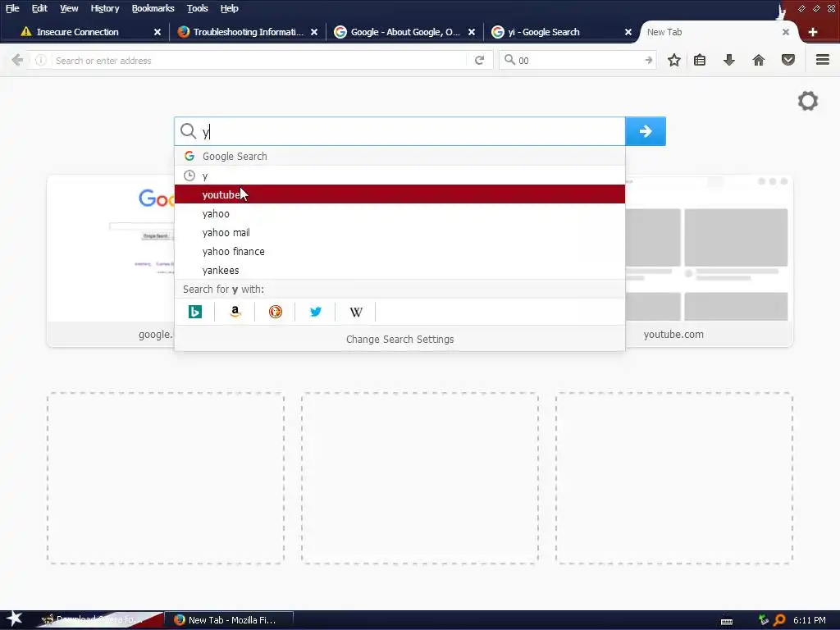Switch to Insecure Connection tab
This screenshot has width=840, height=630.
click(78, 32)
